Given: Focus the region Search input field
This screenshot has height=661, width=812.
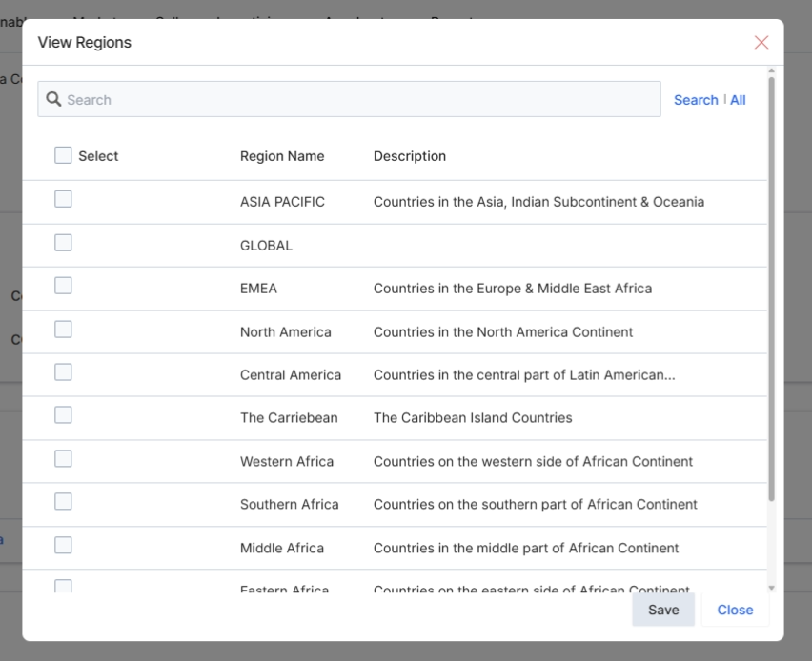Looking at the screenshot, I should 349,99.
